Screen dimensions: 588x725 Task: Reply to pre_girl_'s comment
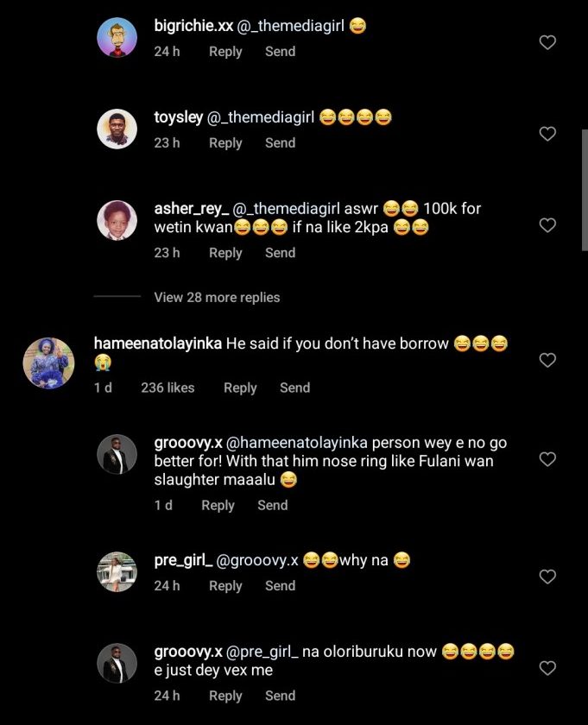(x=225, y=585)
